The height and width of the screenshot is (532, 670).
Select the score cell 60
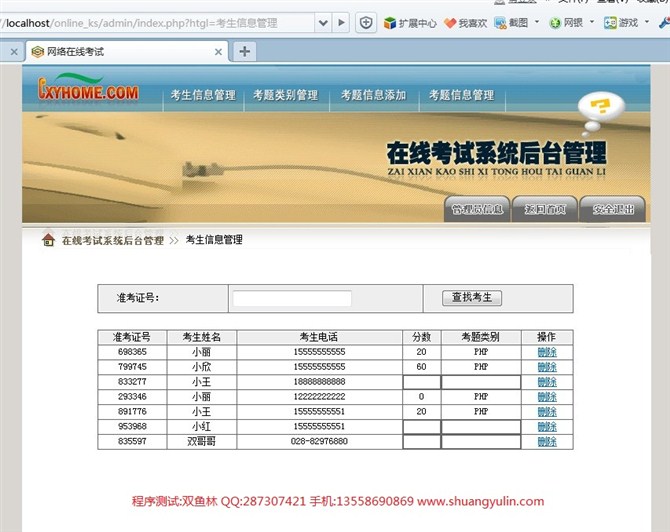coord(421,367)
